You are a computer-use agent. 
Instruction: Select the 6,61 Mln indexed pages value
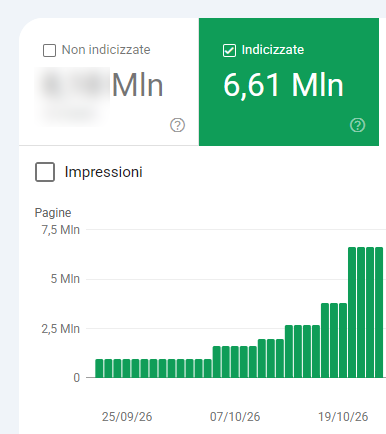pyautogui.click(x=283, y=86)
